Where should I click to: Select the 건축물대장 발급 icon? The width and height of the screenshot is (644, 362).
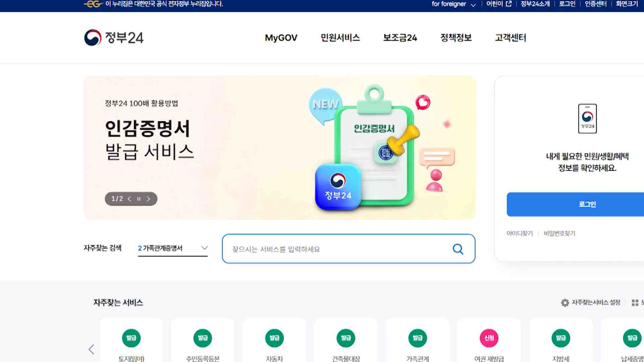[346, 338]
